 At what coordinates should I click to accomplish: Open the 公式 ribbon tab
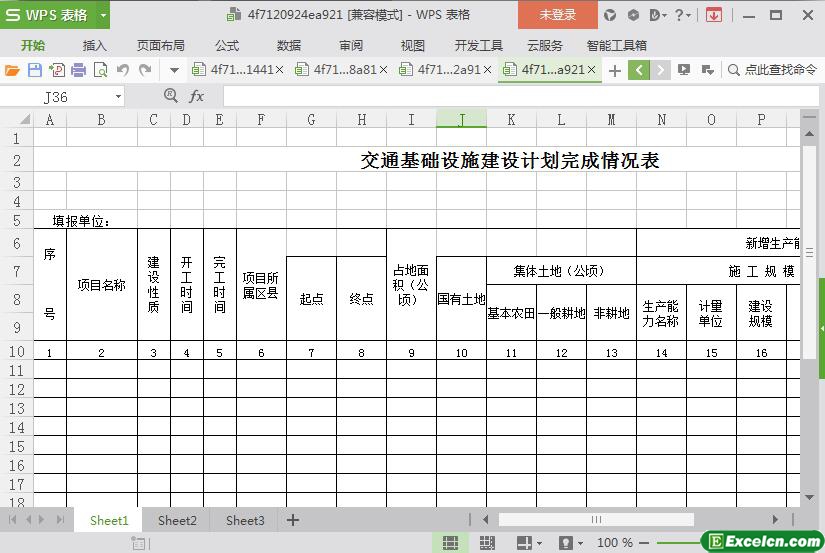[227, 46]
